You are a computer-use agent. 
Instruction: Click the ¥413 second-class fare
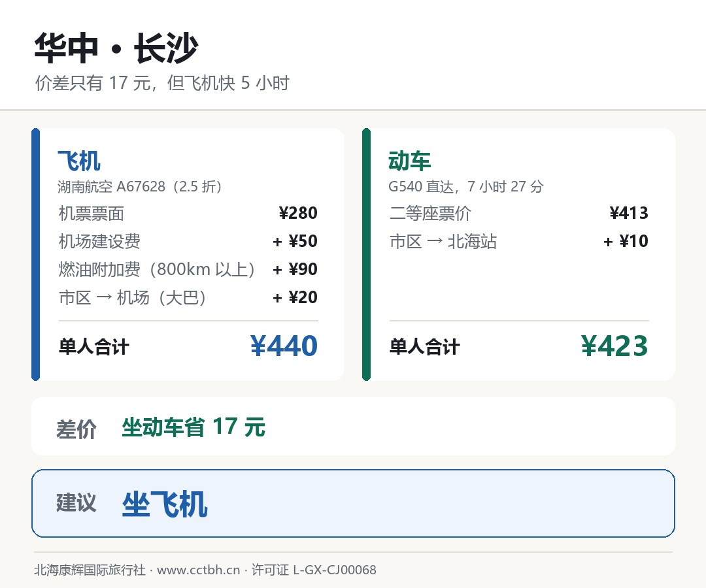(629, 213)
